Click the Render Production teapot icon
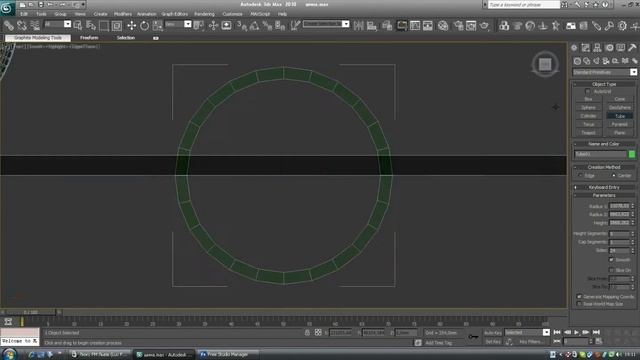 coord(484,26)
